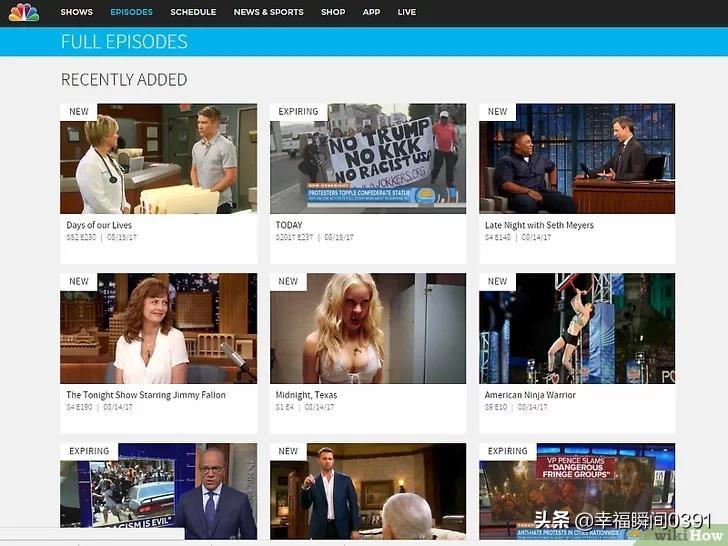The image size is (728, 546).
Task: Select the EPISODES navigation tab
Action: tap(131, 12)
